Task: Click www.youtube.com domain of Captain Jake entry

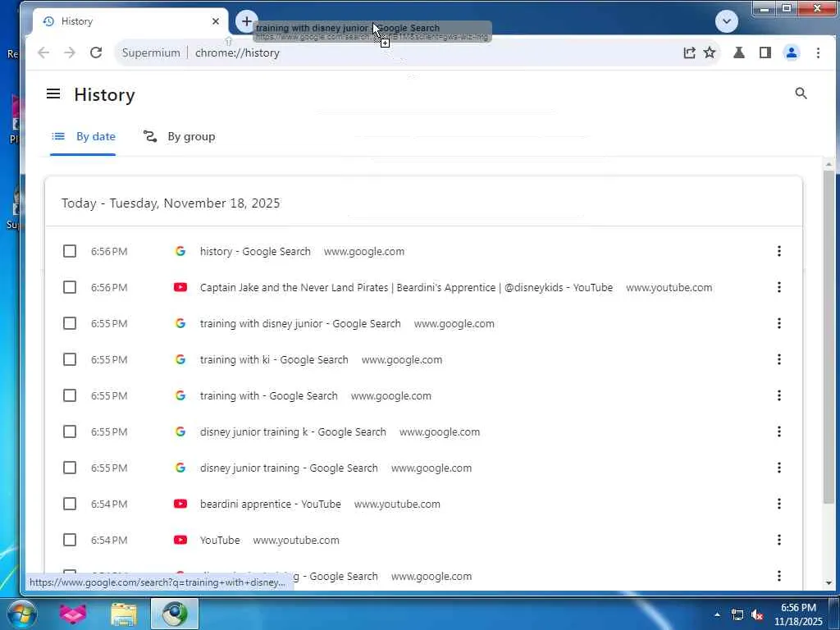Action: (669, 288)
